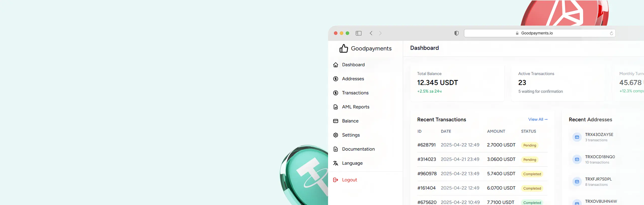Click the Goodpayments.io address bar

coord(537,33)
